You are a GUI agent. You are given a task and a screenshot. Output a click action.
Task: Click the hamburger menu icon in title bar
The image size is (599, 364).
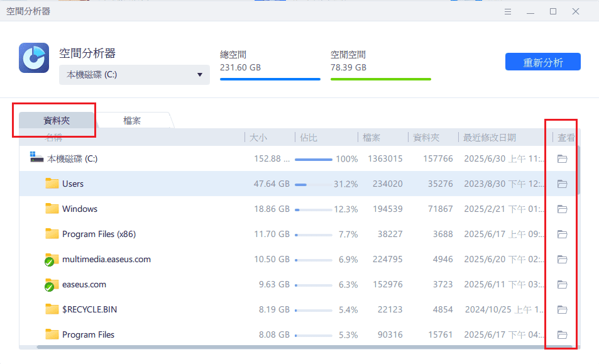508,11
